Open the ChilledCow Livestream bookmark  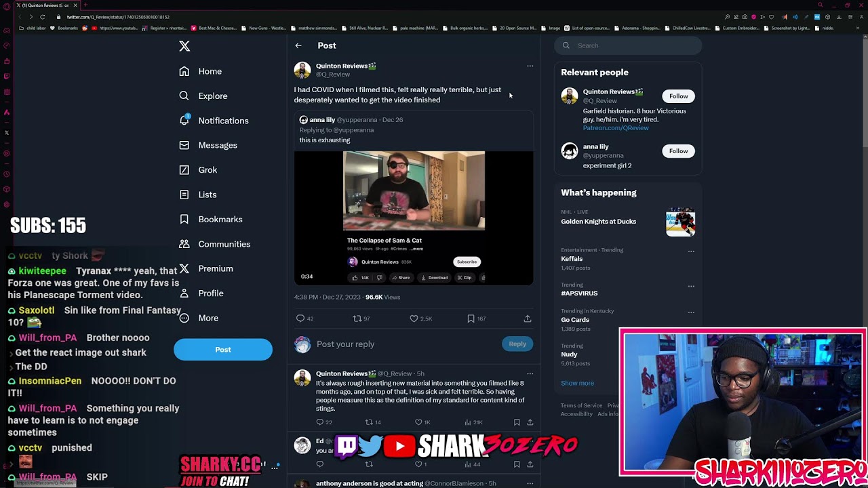click(688, 28)
